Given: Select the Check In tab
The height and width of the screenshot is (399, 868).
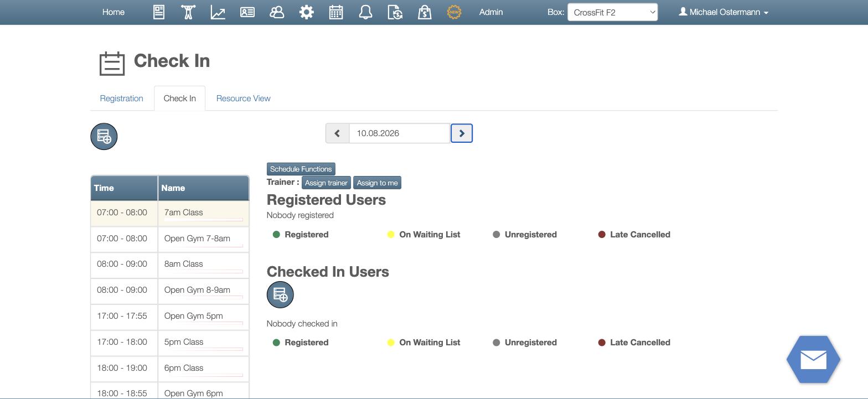Looking at the screenshot, I should [x=180, y=99].
